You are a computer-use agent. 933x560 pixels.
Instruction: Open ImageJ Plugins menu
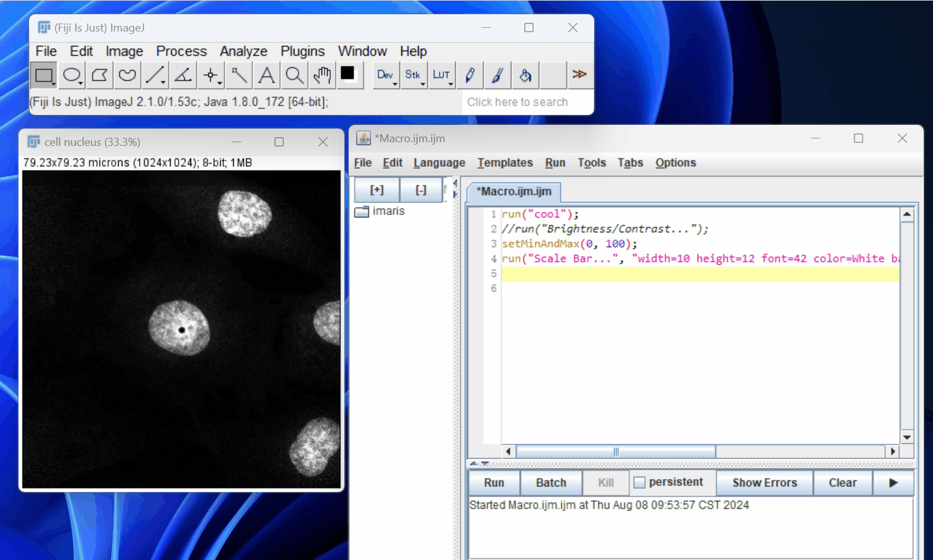click(302, 51)
